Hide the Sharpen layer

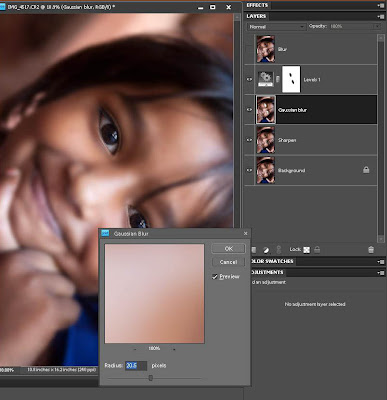pyautogui.click(x=249, y=140)
